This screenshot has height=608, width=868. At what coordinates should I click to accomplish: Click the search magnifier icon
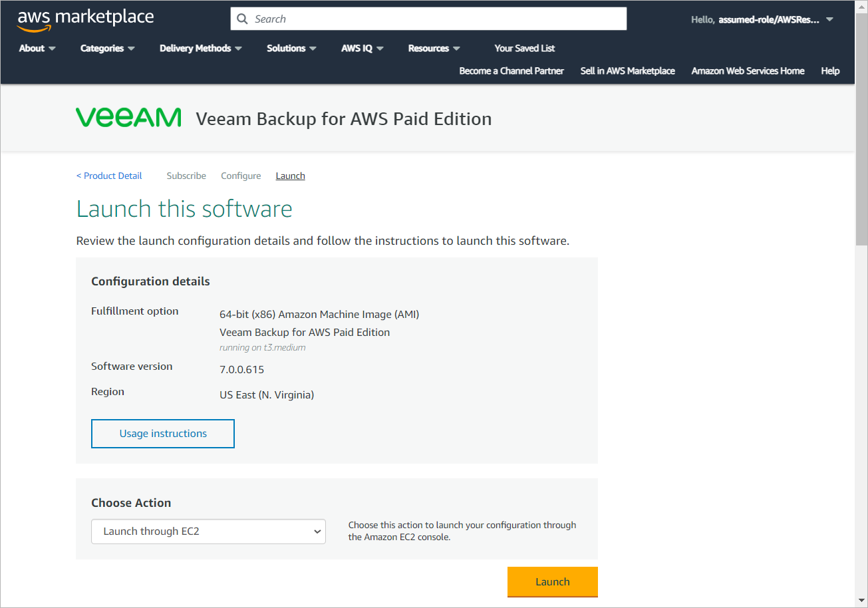point(242,19)
